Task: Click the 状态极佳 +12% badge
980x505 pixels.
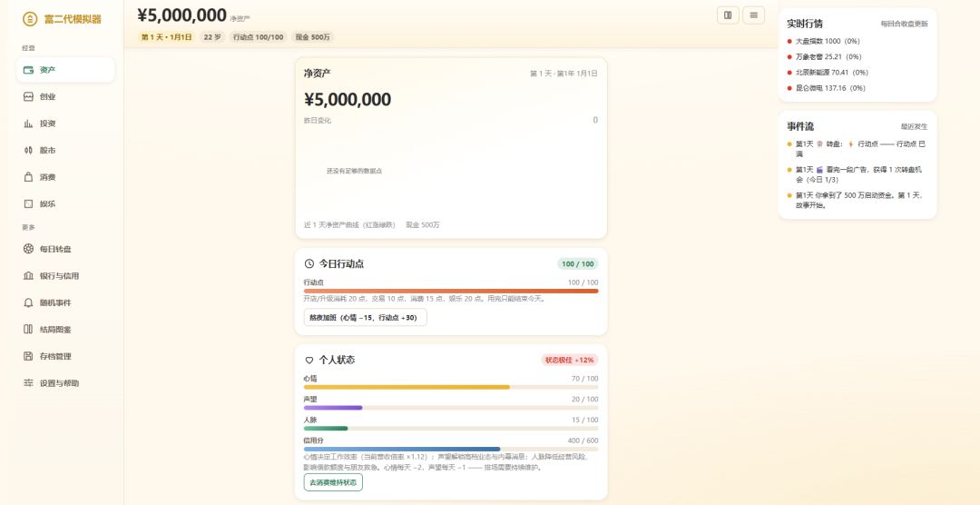Action: [569, 360]
